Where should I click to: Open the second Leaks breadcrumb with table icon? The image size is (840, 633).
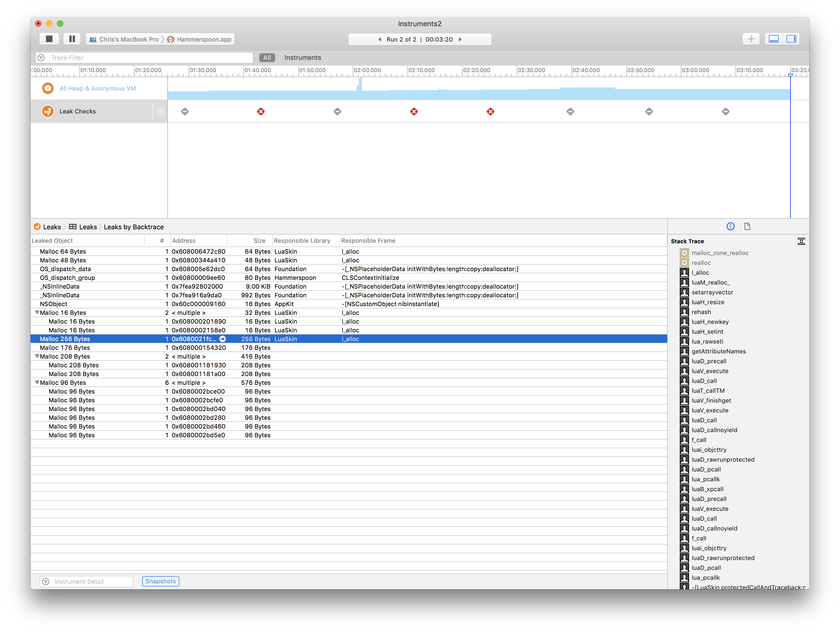[x=83, y=227]
